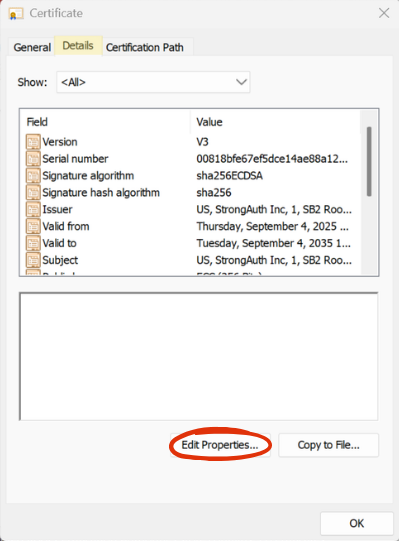Click the Issuer field icon
Image resolution: width=399 pixels, height=541 pixels.
click(x=33, y=209)
